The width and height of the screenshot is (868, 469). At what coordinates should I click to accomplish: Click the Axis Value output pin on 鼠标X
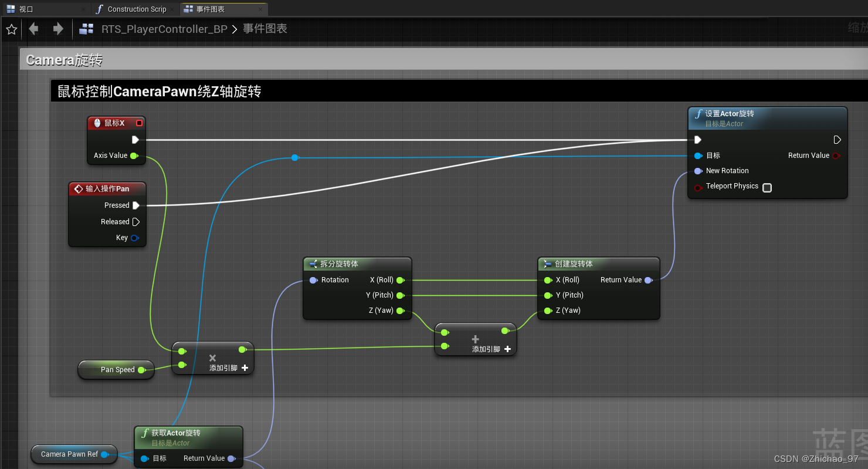point(134,156)
